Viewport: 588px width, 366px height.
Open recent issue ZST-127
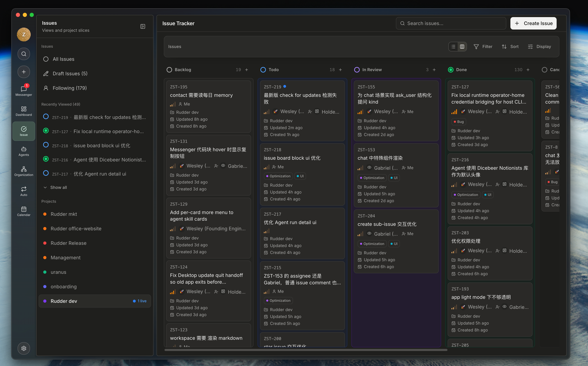pyautogui.click(x=95, y=131)
